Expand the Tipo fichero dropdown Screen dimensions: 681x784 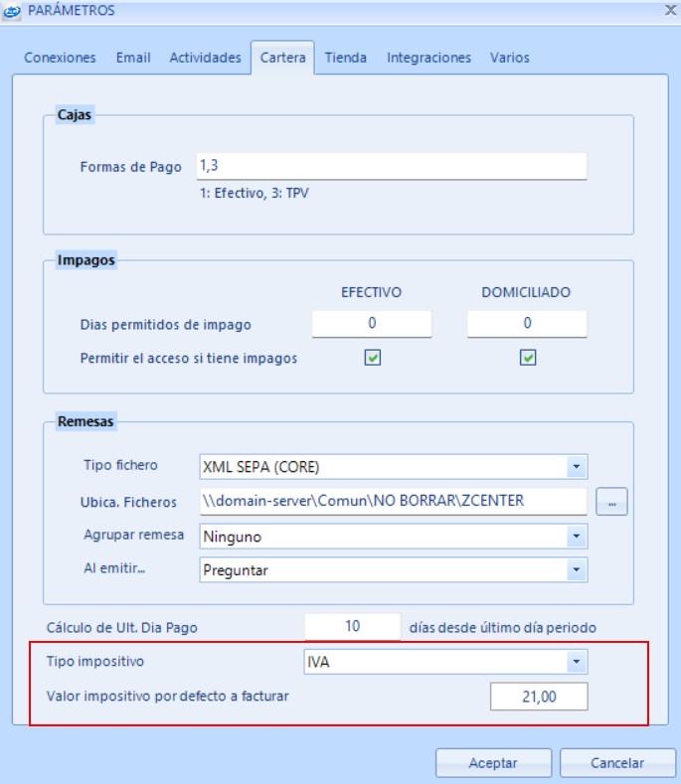576,466
